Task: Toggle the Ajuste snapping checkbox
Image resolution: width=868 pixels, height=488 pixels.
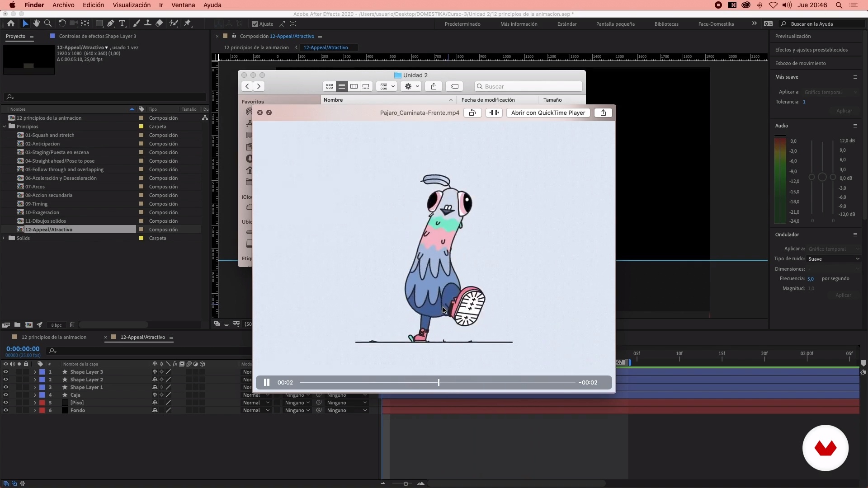Action: (x=255, y=24)
